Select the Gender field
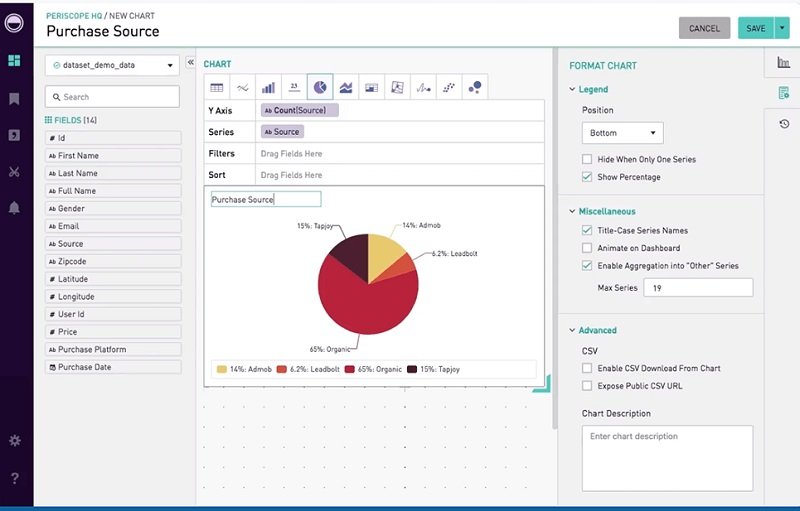Image resolution: width=800 pixels, height=511 pixels. (x=113, y=209)
